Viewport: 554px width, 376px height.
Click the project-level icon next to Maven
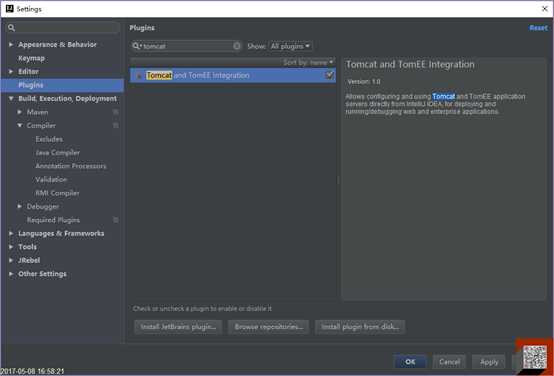(116, 112)
